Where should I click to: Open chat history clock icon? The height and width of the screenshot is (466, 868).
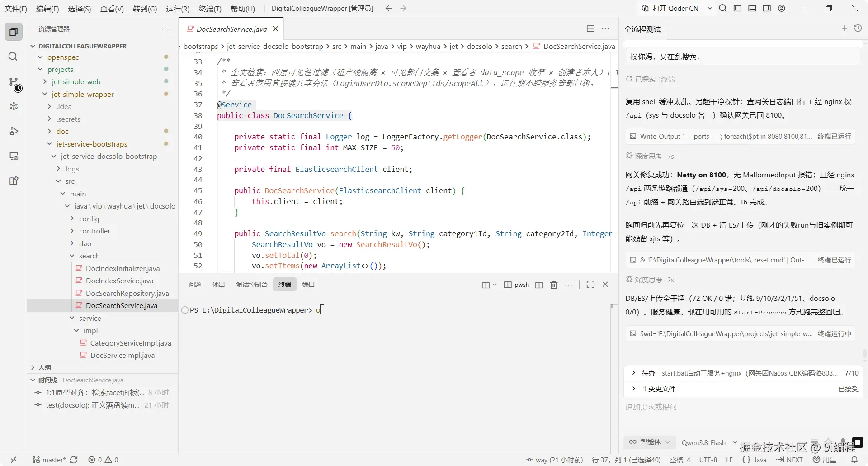pos(858,29)
